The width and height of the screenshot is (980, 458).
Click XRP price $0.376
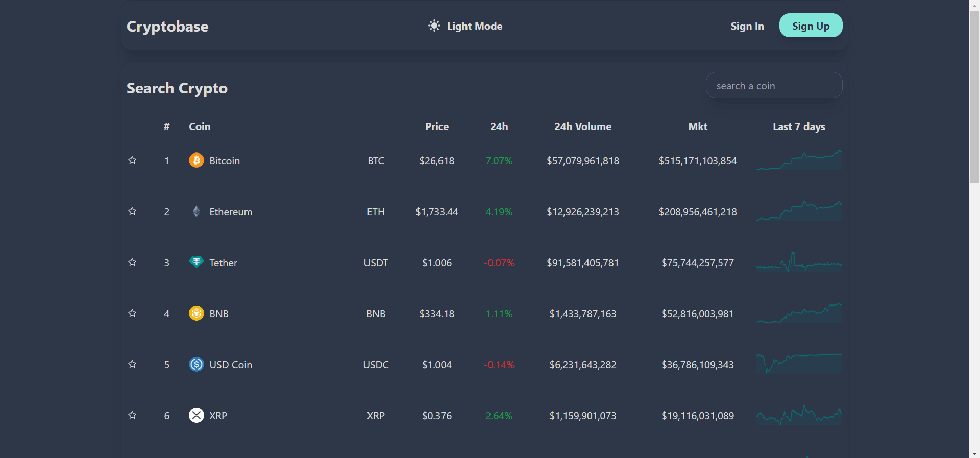(x=437, y=416)
